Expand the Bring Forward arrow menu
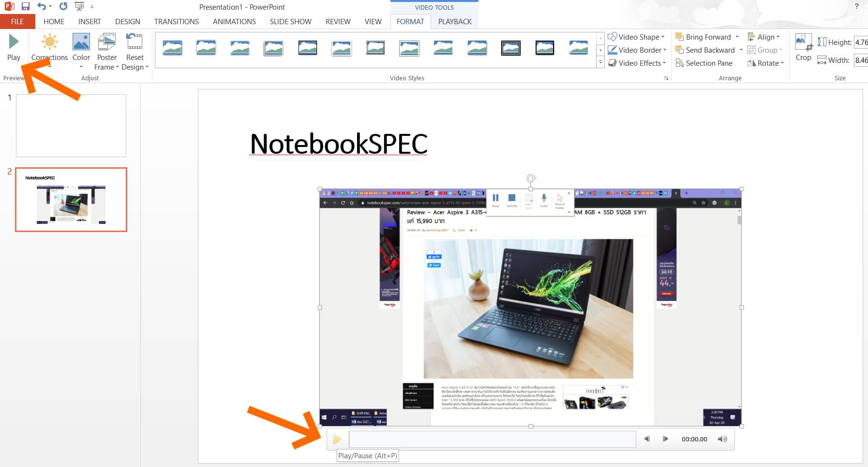This screenshot has width=868, height=467. [x=737, y=37]
